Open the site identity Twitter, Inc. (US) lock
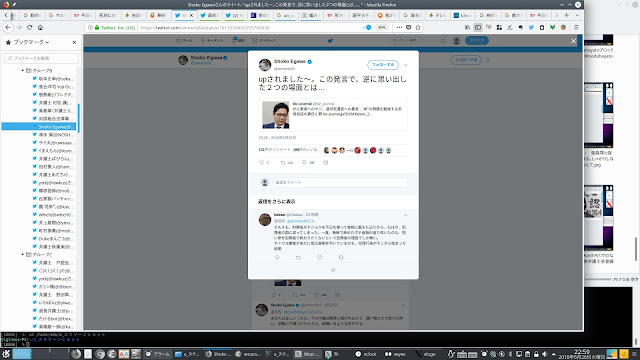 click(x=115, y=27)
